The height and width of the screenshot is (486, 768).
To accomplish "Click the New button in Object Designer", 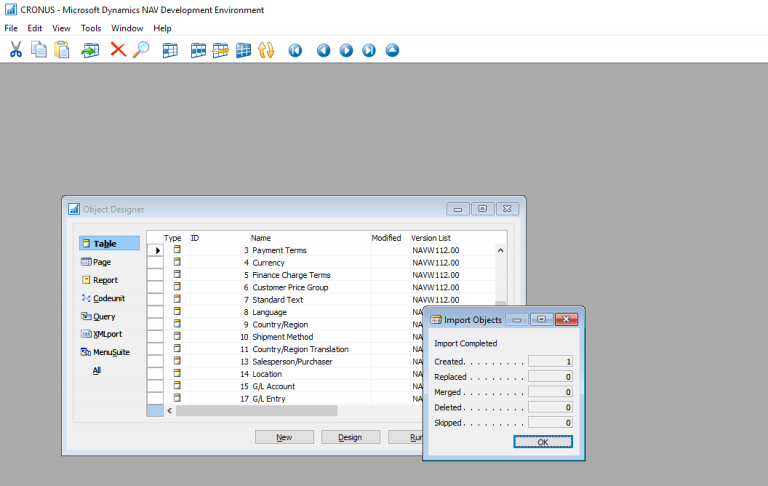I will tap(284, 437).
